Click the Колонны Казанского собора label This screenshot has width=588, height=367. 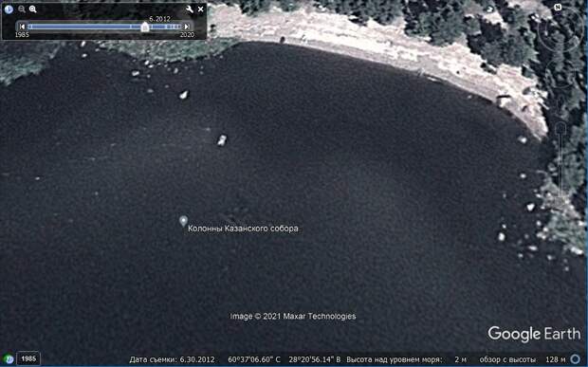243,229
